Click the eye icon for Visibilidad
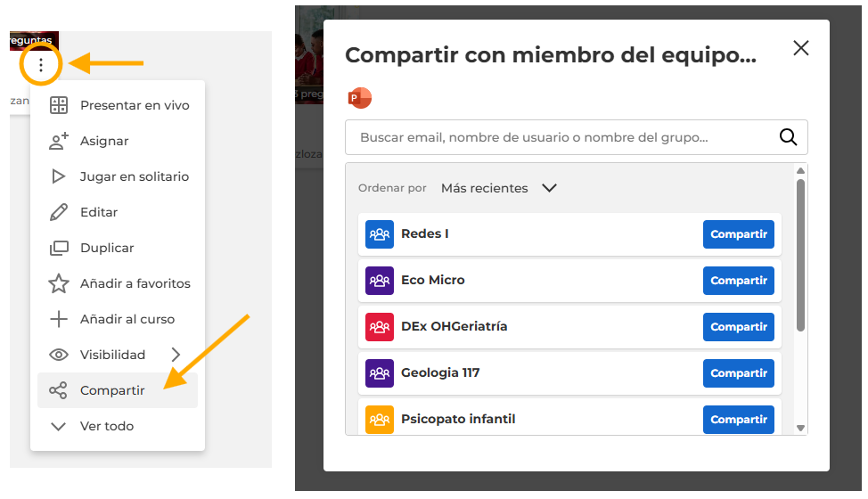868x499 pixels. pyautogui.click(x=59, y=355)
